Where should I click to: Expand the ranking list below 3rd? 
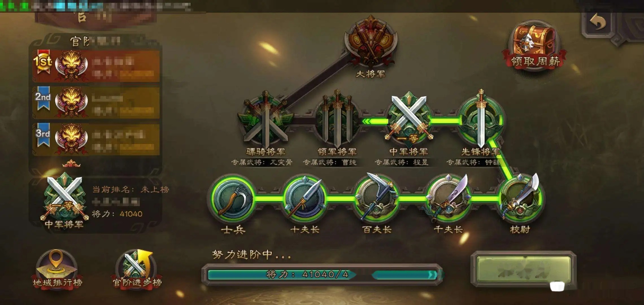71,164
